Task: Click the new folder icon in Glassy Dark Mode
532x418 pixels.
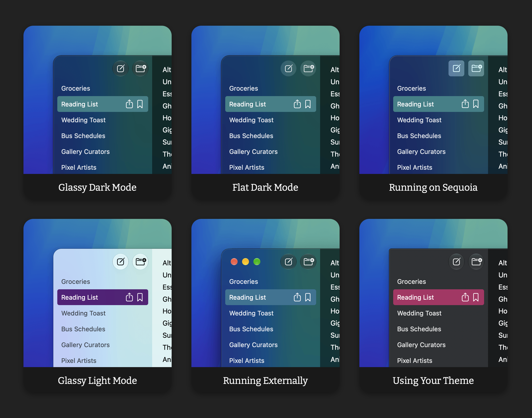Action: tap(141, 68)
